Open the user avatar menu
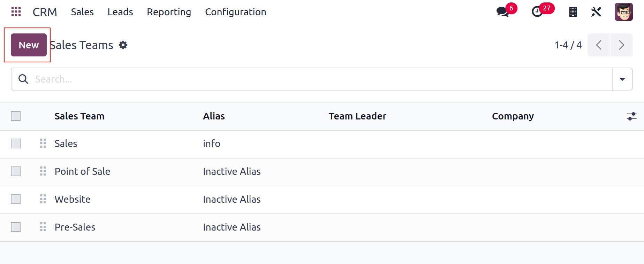The width and height of the screenshot is (644, 264). (x=623, y=12)
